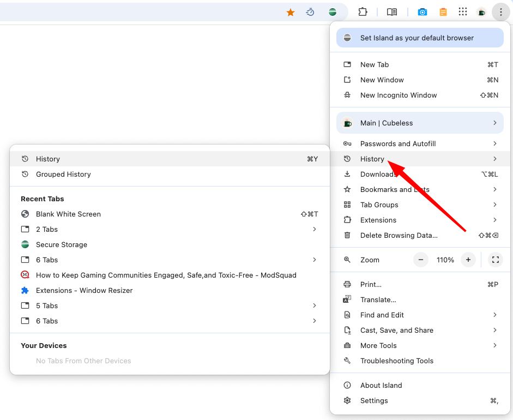Click the green Island shield icon in address bar
Image resolution: width=513 pixels, height=420 pixels.
pos(333,12)
